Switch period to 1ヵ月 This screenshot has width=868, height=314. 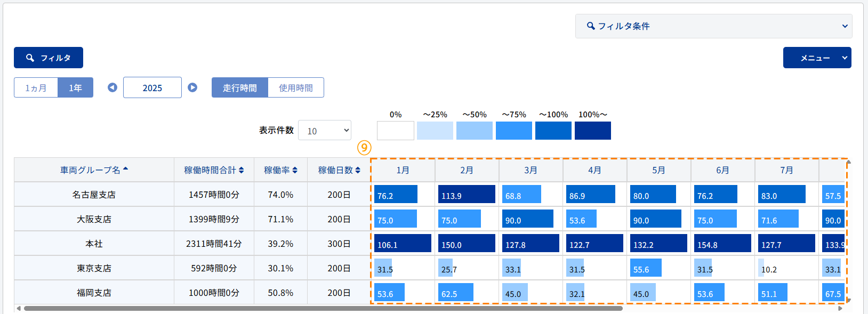[x=36, y=88]
